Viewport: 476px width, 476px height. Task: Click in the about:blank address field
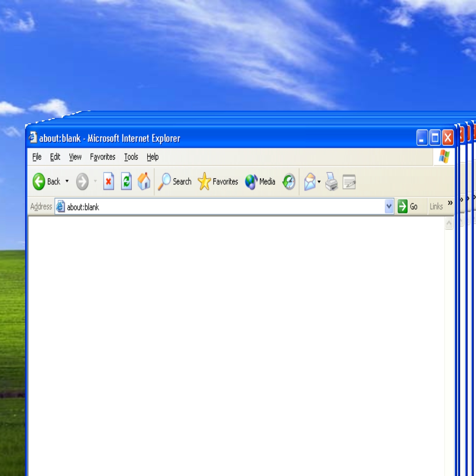[225, 207]
